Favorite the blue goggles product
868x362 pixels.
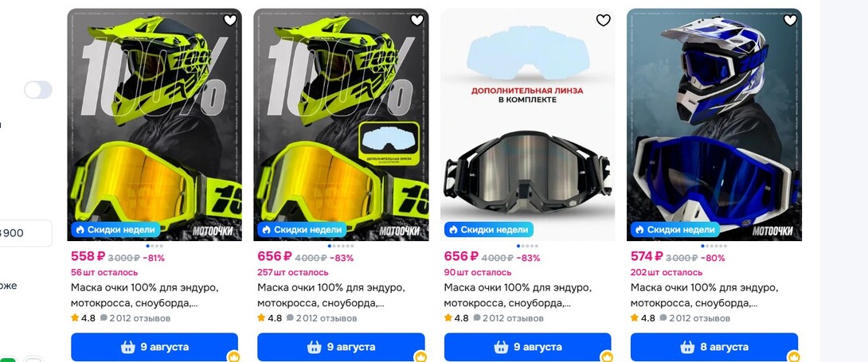click(x=790, y=21)
